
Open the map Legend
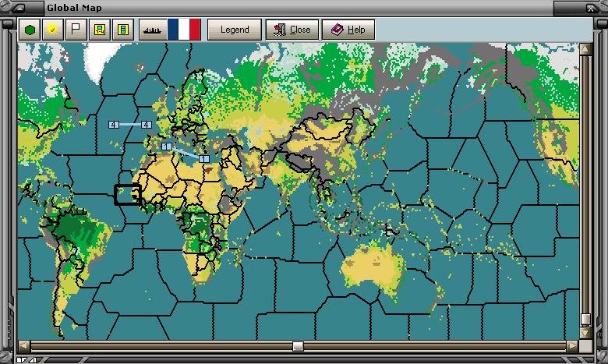(x=235, y=30)
